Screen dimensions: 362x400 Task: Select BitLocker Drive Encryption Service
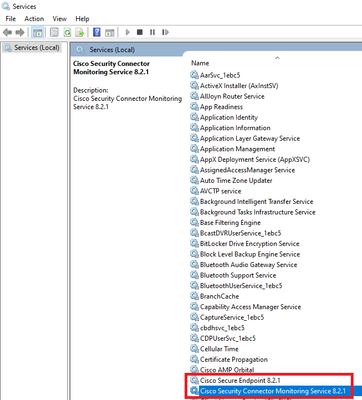point(249,244)
